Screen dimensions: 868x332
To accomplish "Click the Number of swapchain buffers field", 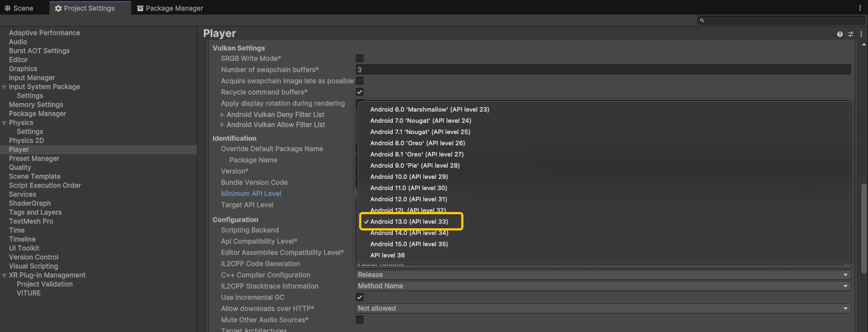I will (603, 70).
